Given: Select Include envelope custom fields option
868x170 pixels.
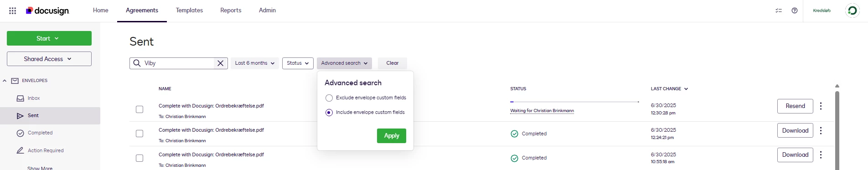Looking at the screenshot, I should [329, 113].
